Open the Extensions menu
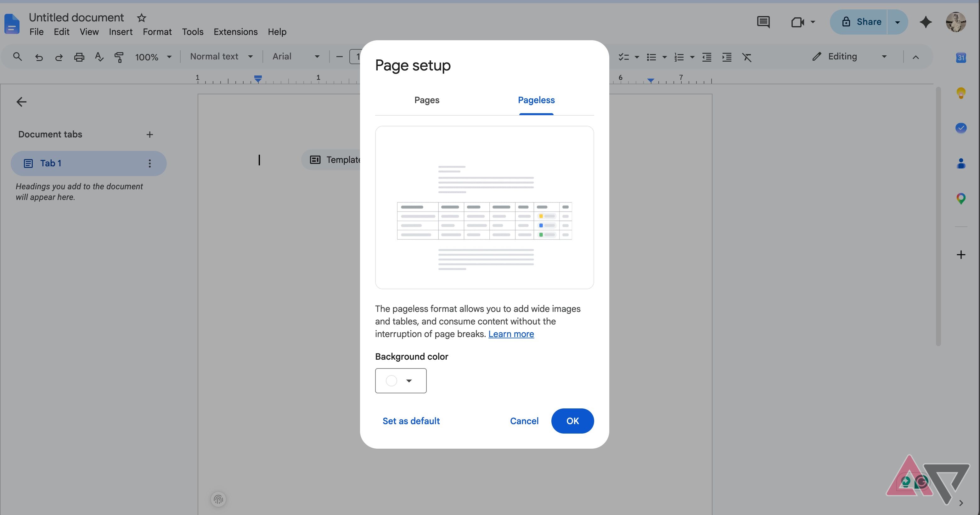 [x=235, y=32]
